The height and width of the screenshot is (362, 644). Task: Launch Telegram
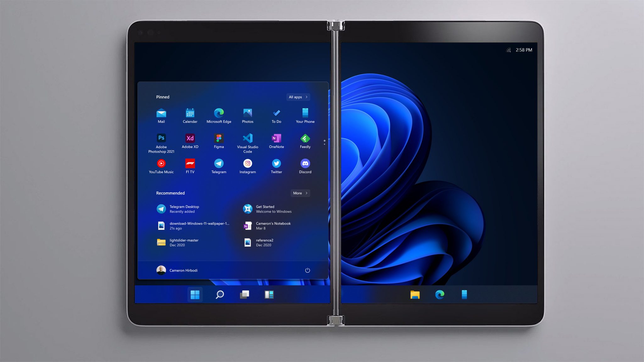coord(219,163)
